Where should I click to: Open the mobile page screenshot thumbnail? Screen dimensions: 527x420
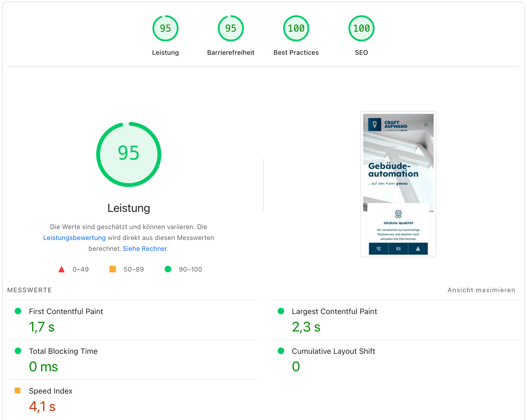(x=398, y=184)
